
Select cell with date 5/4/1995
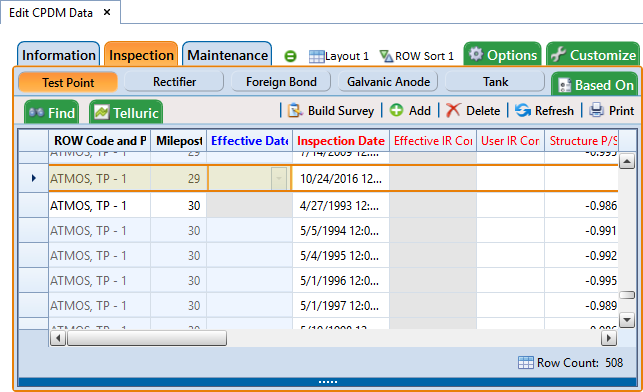(341, 255)
